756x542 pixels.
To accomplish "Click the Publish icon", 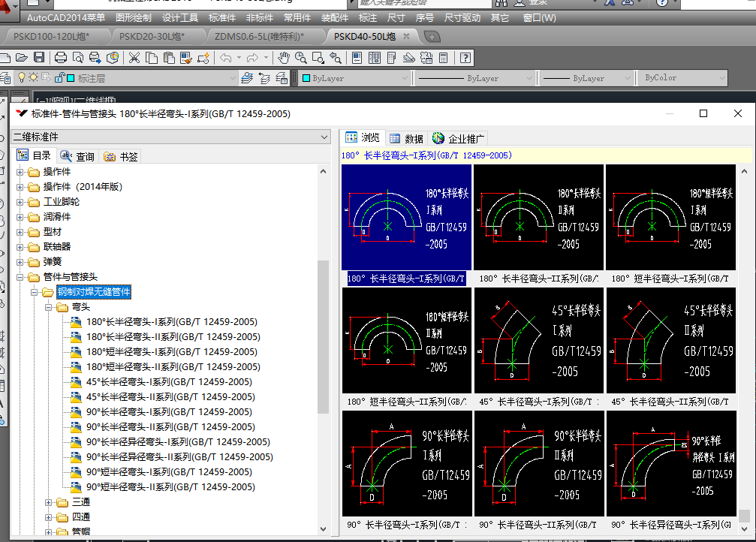I will tap(95, 58).
